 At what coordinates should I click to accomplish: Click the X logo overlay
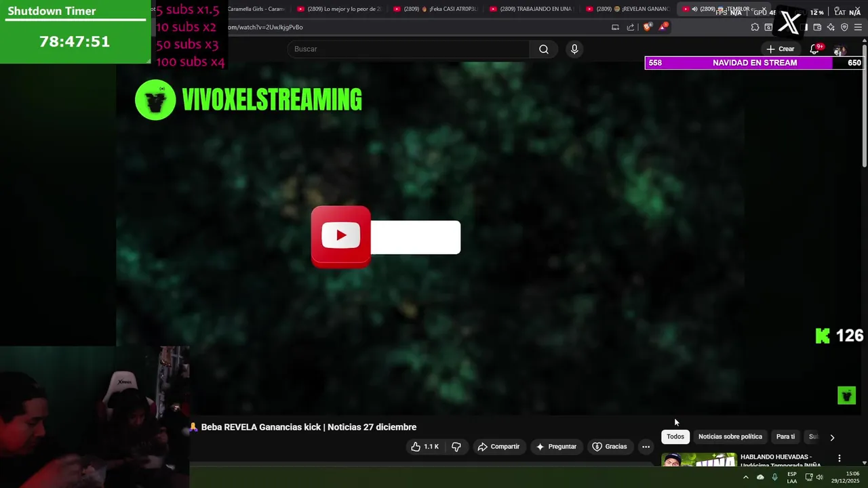[789, 23]
